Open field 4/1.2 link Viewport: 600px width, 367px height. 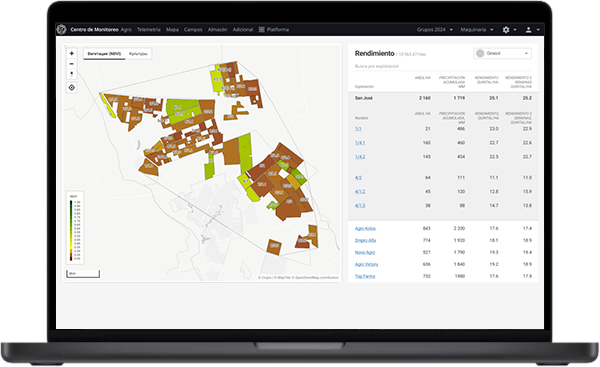[360, 192]
